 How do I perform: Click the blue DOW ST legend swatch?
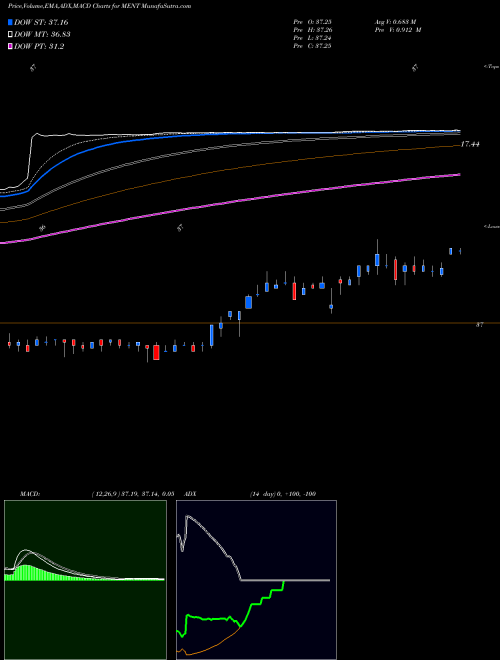coord(11,22)
